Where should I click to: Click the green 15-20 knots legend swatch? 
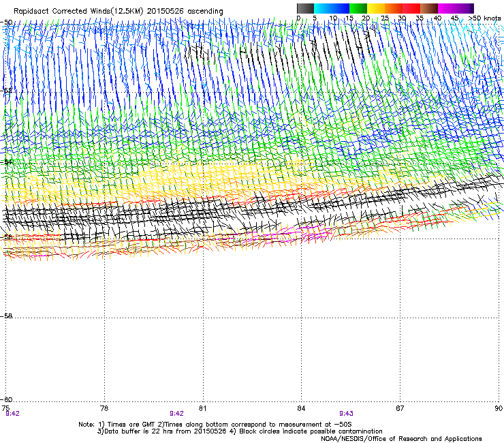tap(358, 8)
